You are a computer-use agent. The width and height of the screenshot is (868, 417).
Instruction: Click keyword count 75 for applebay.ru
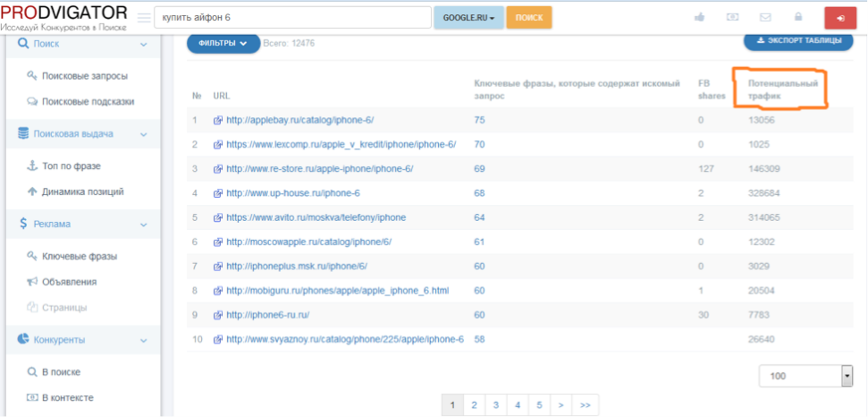(479, 120)
